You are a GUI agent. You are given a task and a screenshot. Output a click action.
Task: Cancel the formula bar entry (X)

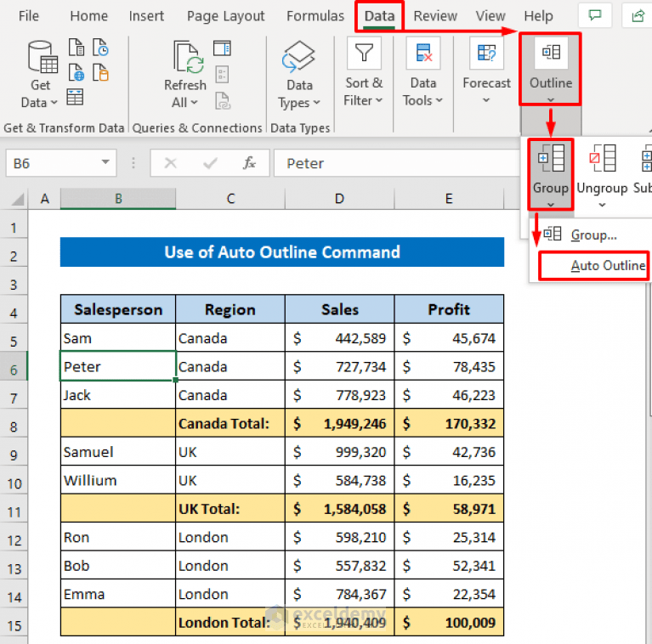click(x=171, y=163)
